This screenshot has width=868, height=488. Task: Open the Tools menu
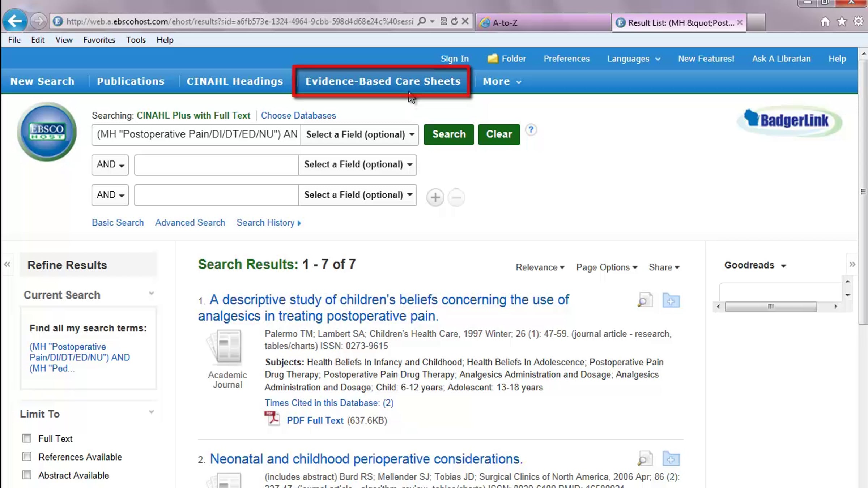136,40
